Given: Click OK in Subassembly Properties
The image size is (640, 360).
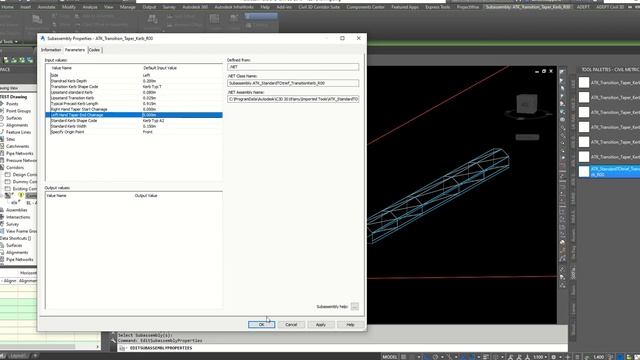Looking at the screenshot, I should [x=261, y=324].
